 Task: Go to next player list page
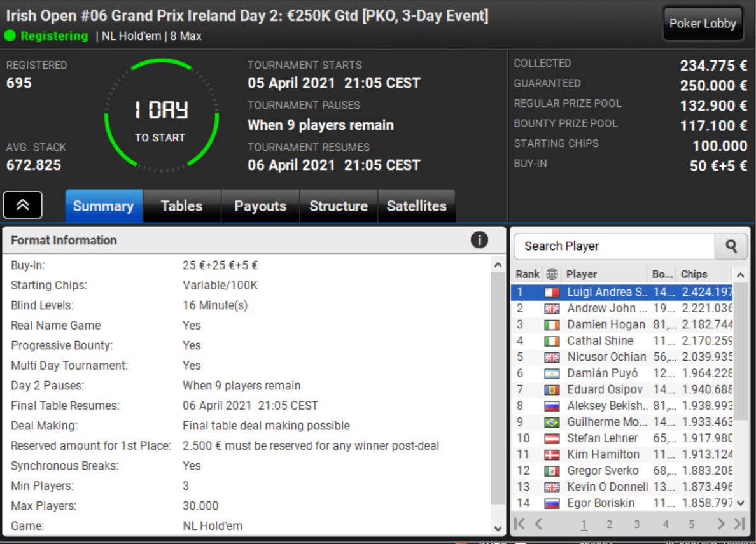click(x=720, y=524)
